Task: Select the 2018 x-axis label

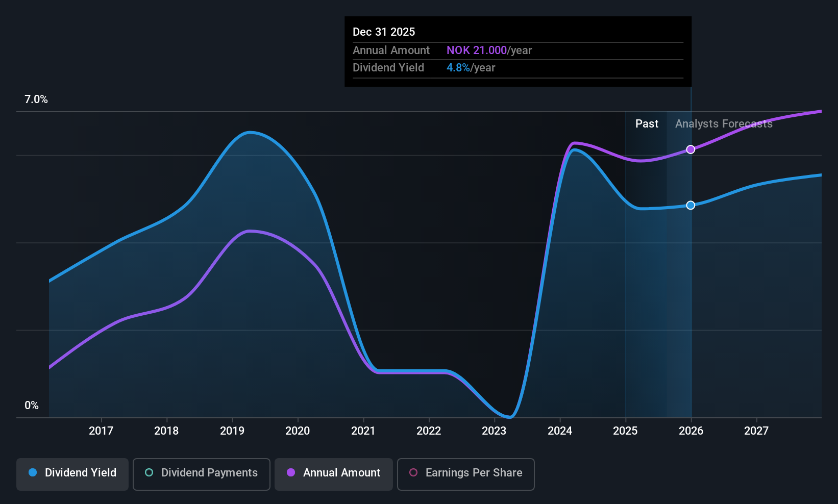Action: coord(166,431)
